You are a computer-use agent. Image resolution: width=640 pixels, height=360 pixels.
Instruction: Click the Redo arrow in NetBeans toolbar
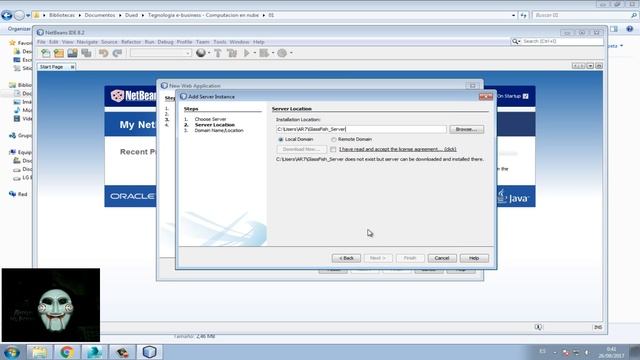pos(117,53)
